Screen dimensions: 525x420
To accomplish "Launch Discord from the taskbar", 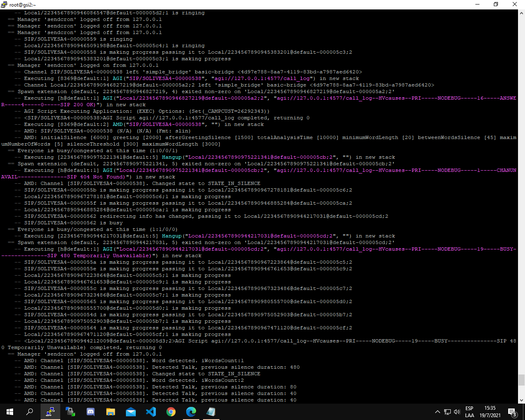I will (91, 412).
